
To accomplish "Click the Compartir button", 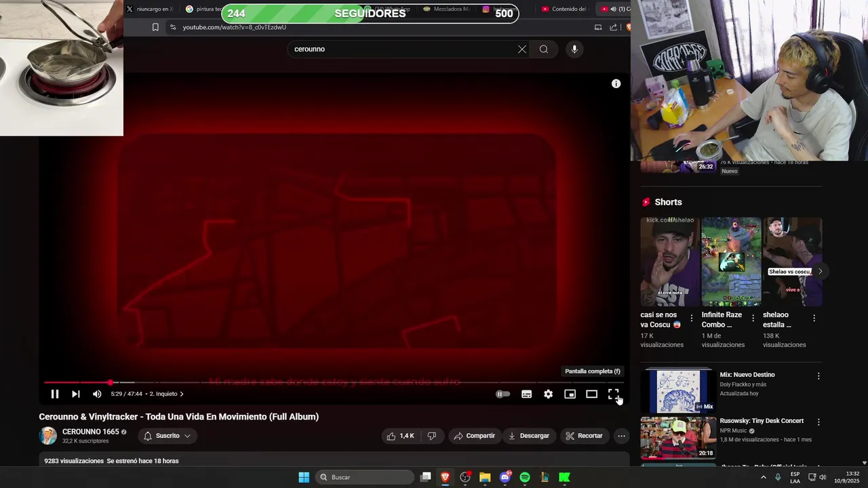I will coord(474,436).
